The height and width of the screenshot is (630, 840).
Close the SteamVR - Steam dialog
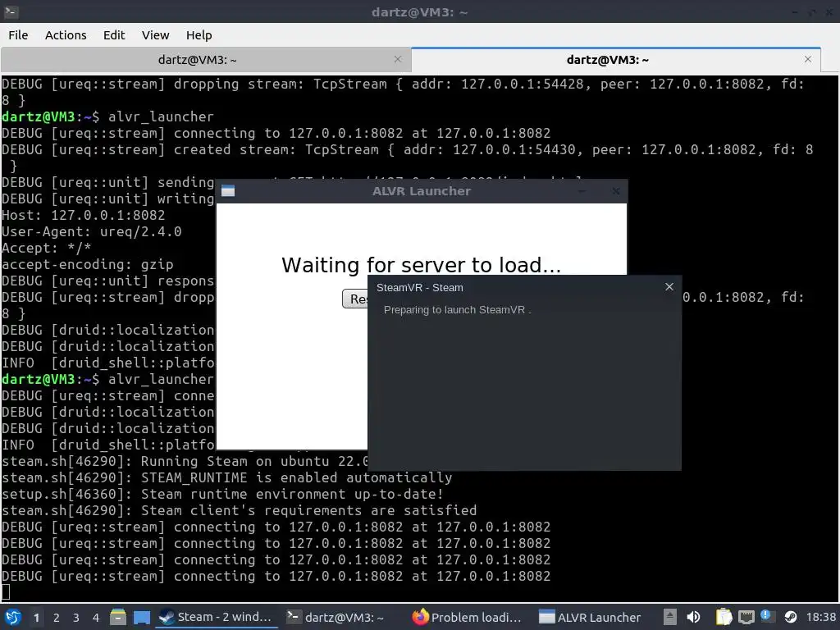pos(669,286)
